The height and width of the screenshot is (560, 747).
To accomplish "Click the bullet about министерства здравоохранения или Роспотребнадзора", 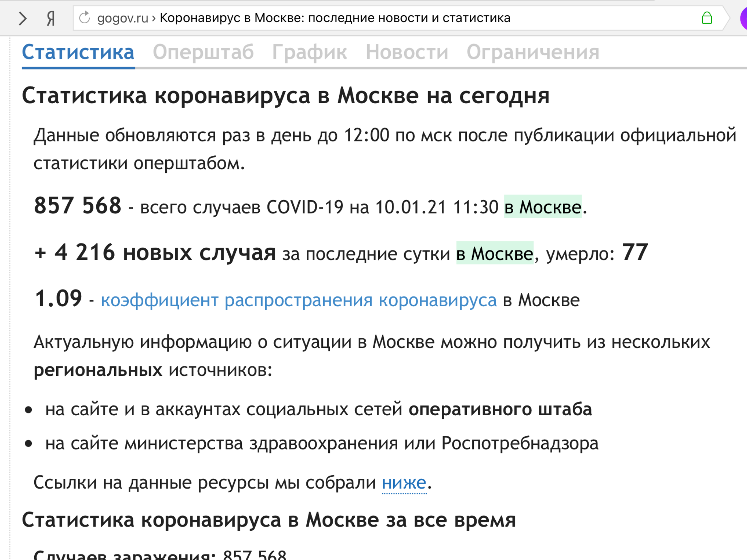I will pyautogui.click(x=322, y=443).
